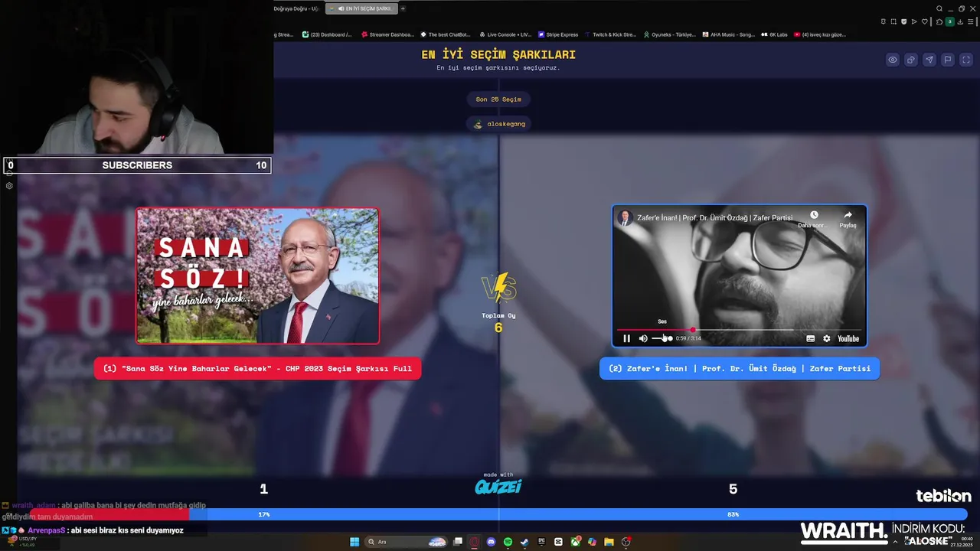Viewport: 980px width, 551px height.
Task: Click the paper plane send icon
Action: coord(929,60)
